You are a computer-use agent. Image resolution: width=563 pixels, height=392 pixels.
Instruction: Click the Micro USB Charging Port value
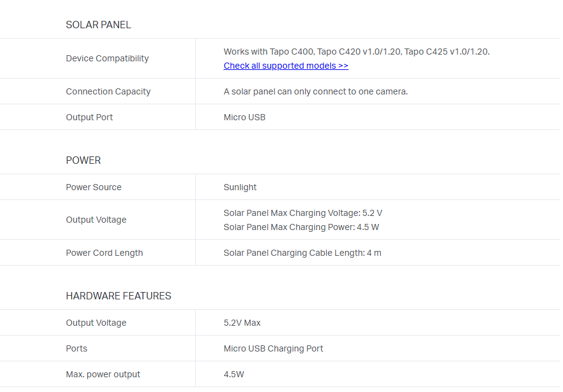point(273,348)
